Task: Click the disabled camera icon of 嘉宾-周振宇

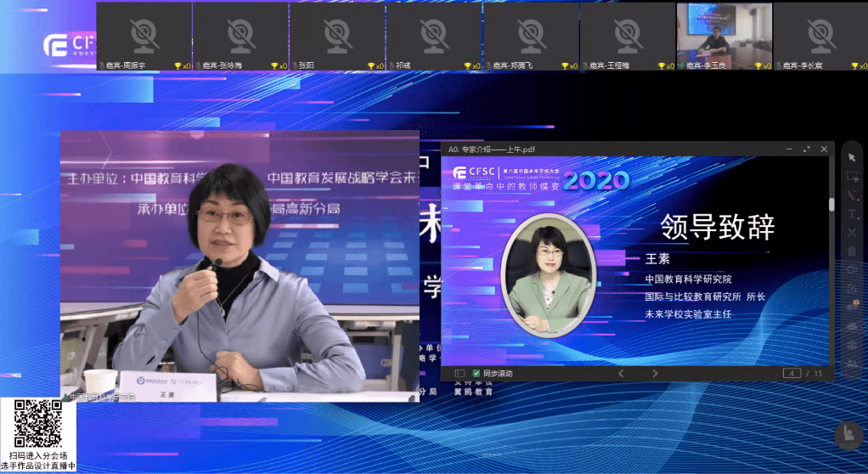Action: 144,36
